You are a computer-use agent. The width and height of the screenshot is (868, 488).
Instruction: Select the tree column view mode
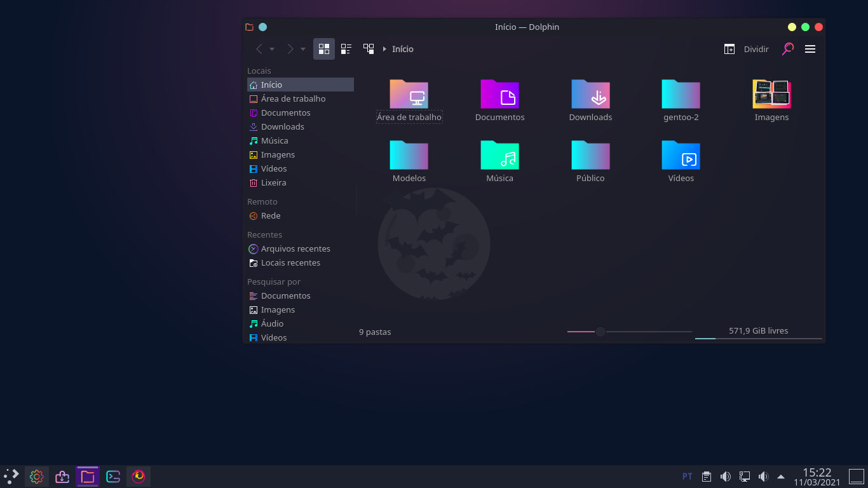coord(368,49)
